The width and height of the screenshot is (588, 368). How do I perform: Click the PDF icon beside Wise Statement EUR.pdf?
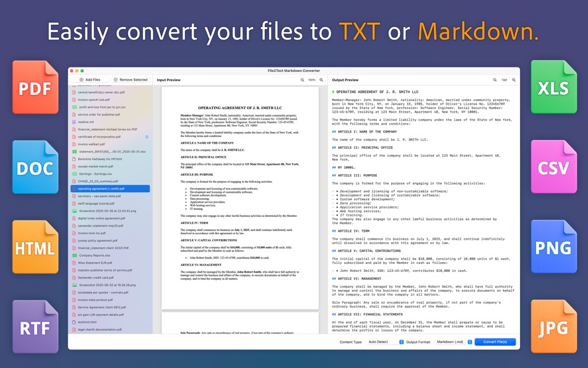(74, 263)
